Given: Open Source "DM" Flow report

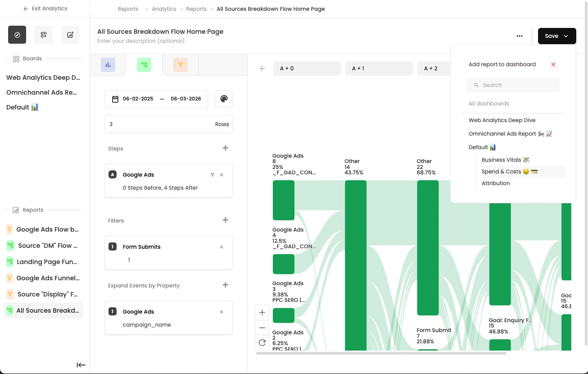Looking at the screenshot, I should [43, 246].
